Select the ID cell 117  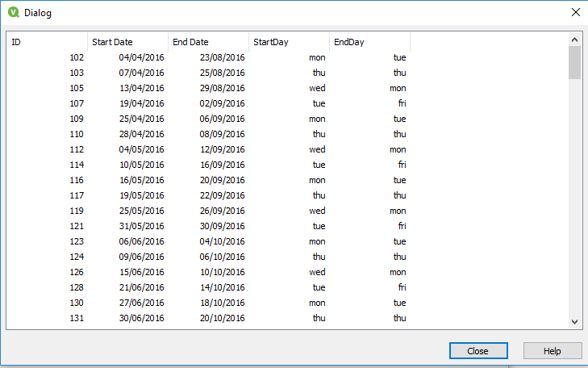click(77, 195)
